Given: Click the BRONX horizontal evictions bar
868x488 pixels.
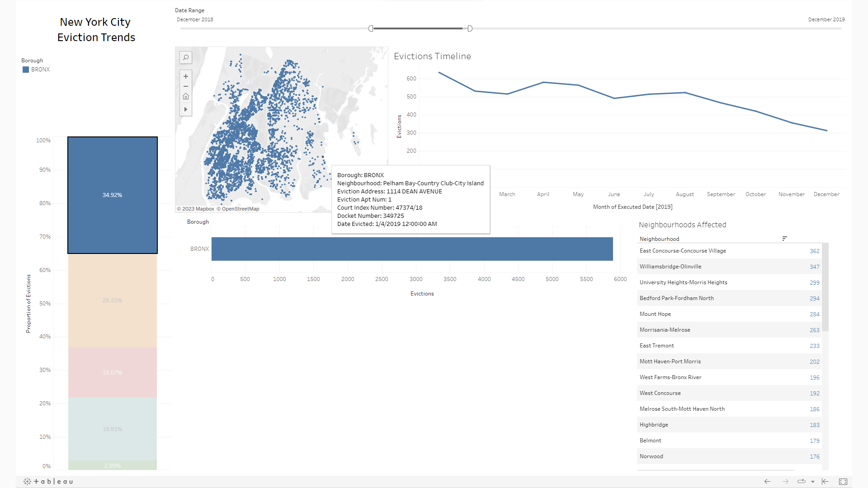Looking at the screenshot, I should coord(412,249).
